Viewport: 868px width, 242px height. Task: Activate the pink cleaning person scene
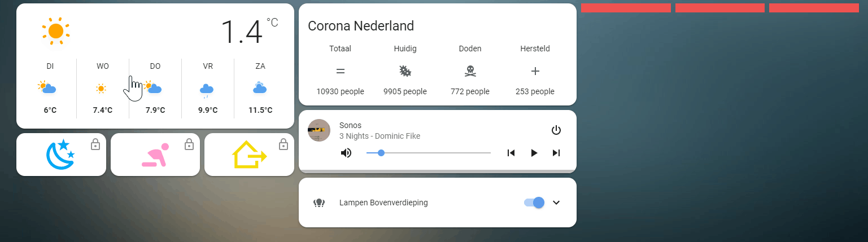coord(155,155)
